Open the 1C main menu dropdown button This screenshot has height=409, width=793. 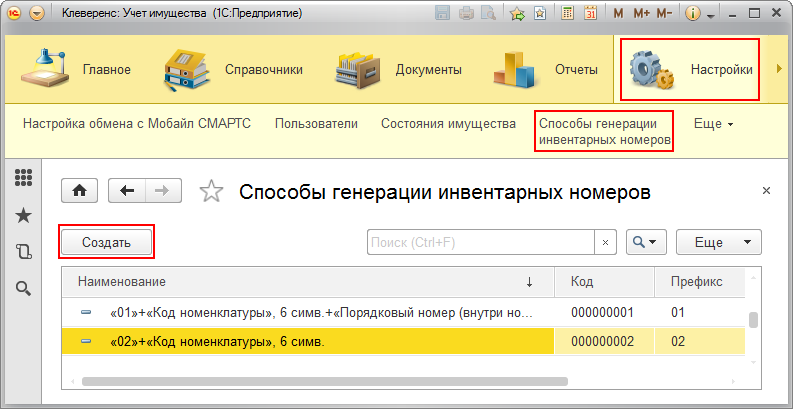37,14
